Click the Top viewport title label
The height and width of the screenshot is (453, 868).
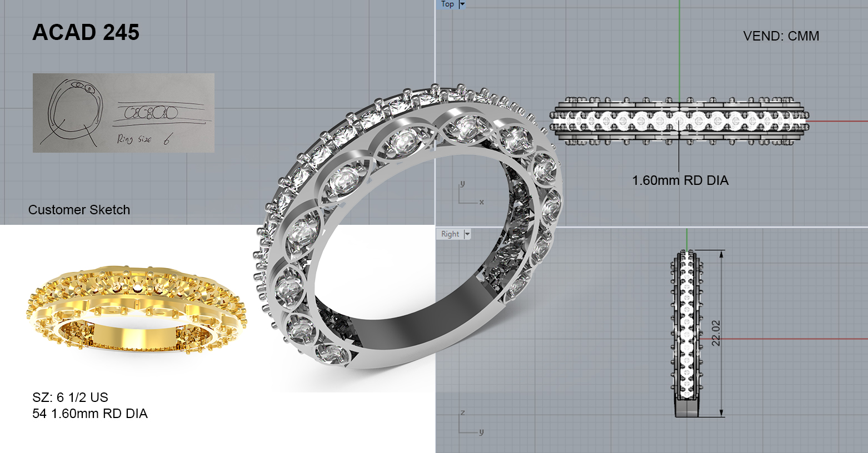[x=447, y=4]
